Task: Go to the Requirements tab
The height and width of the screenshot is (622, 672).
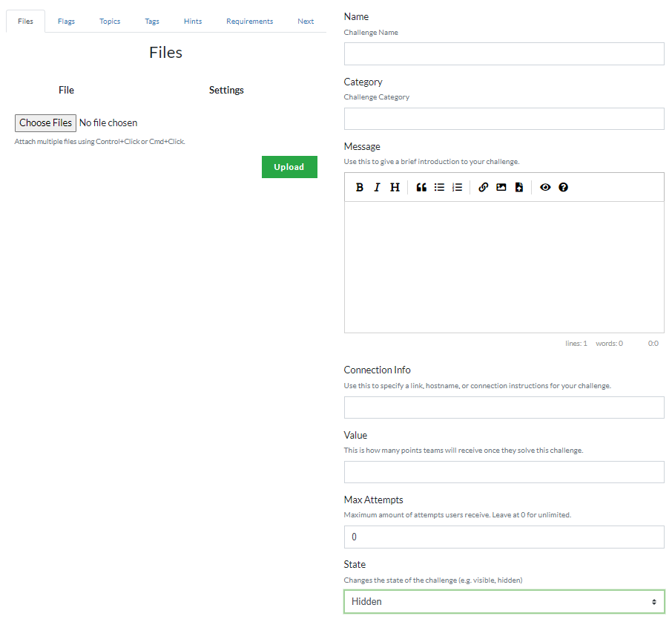Action: coord(249,22)
